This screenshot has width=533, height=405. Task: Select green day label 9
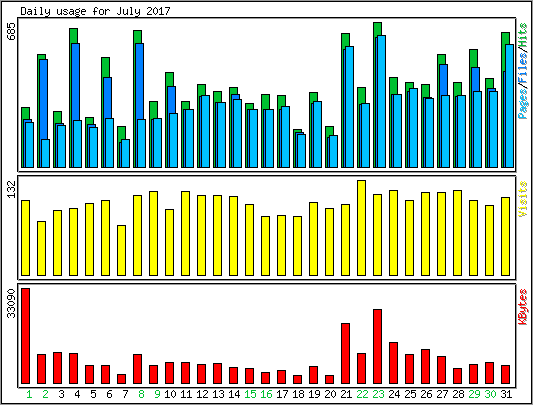pos(157,394)
